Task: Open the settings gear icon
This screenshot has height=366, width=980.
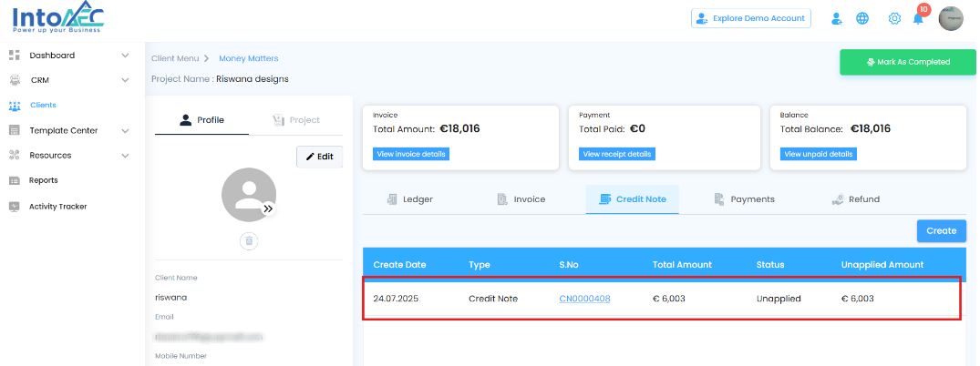Action: [x=894, y=18]
